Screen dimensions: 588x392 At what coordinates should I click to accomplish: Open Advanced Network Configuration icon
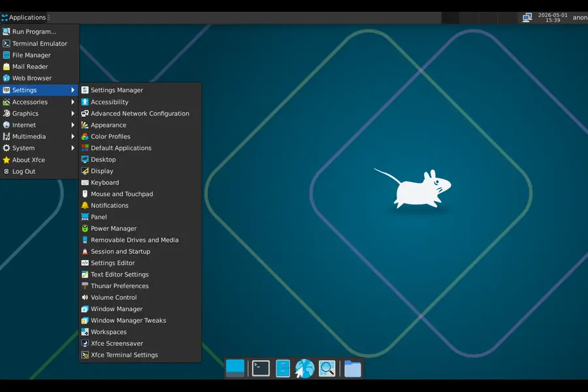click(85, 113)
